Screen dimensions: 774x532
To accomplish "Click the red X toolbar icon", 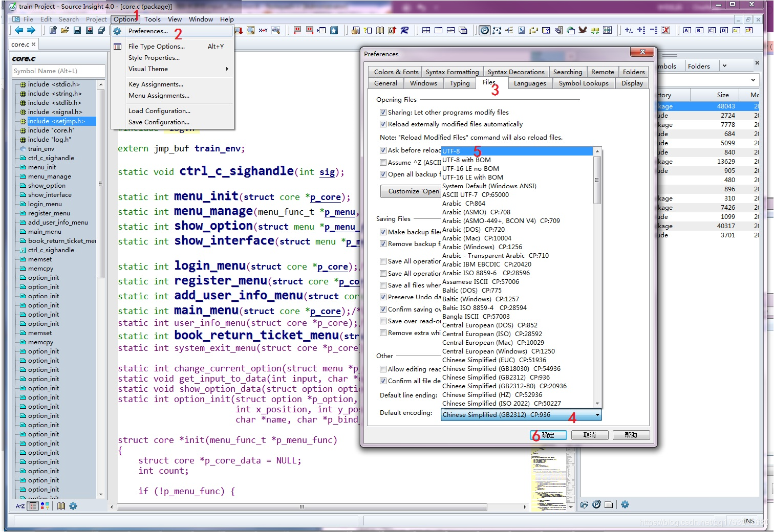I will 666,30.
